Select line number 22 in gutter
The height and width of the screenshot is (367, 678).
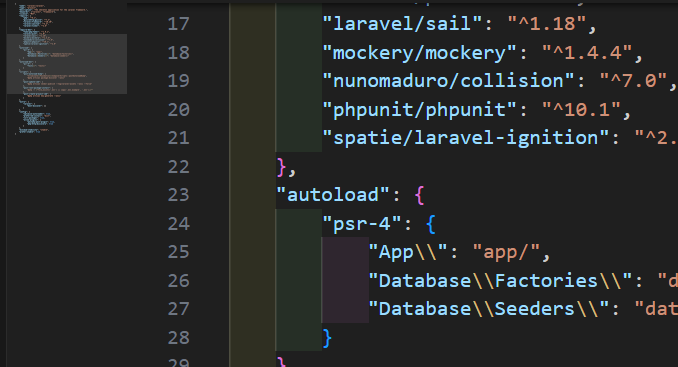[x=179, y=166]
